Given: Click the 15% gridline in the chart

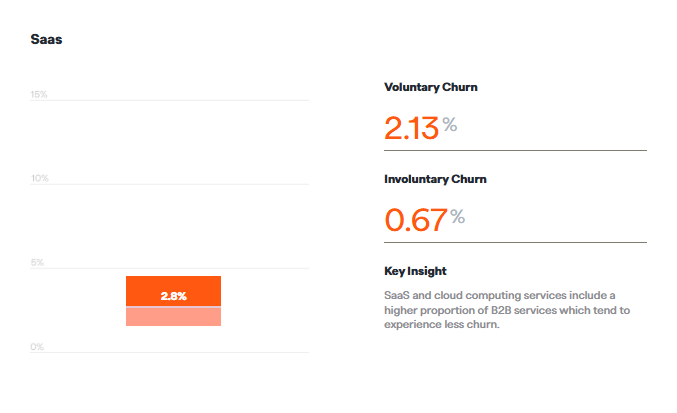Looking at the screenshot, I should pyautogui.click(x=170, y=101).
